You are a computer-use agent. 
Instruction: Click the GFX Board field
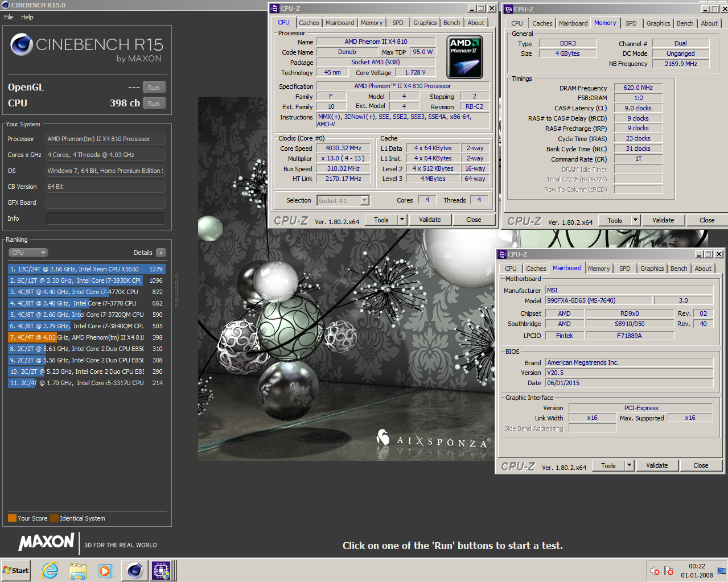pos(105,203)
